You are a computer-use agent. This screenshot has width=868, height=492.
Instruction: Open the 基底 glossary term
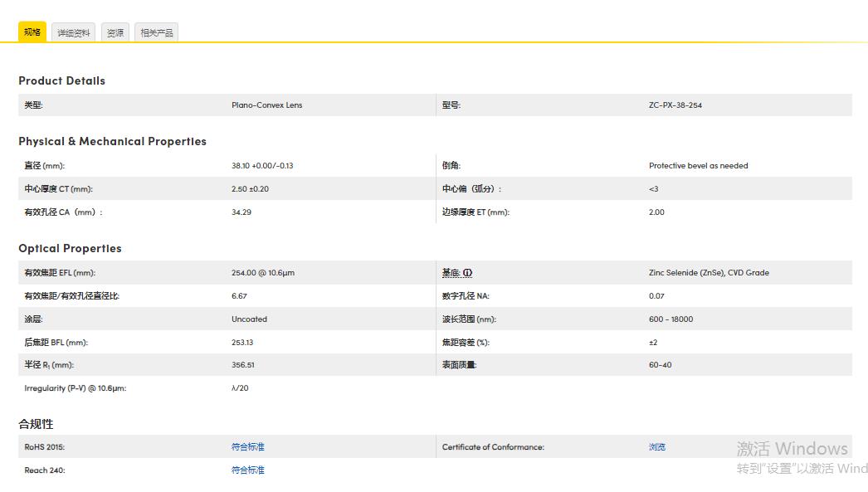click(x=452, y=272)
